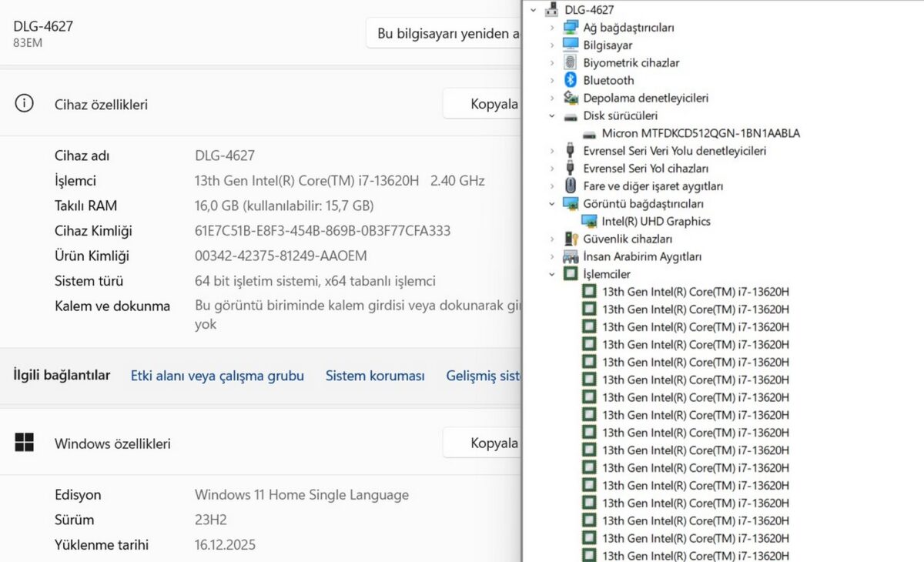
Task: Click Bu bilgisayarı yeniden adlandır button
Action: coord(444,33)
